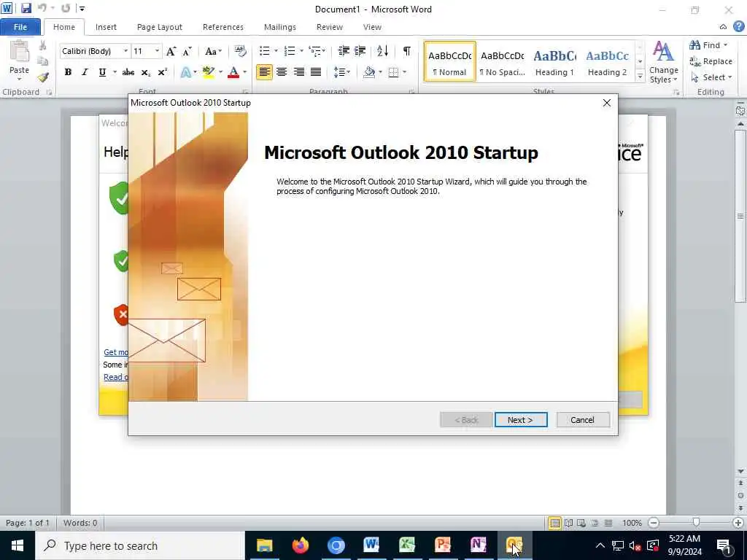Open the File tab

(x=20, y=27)
